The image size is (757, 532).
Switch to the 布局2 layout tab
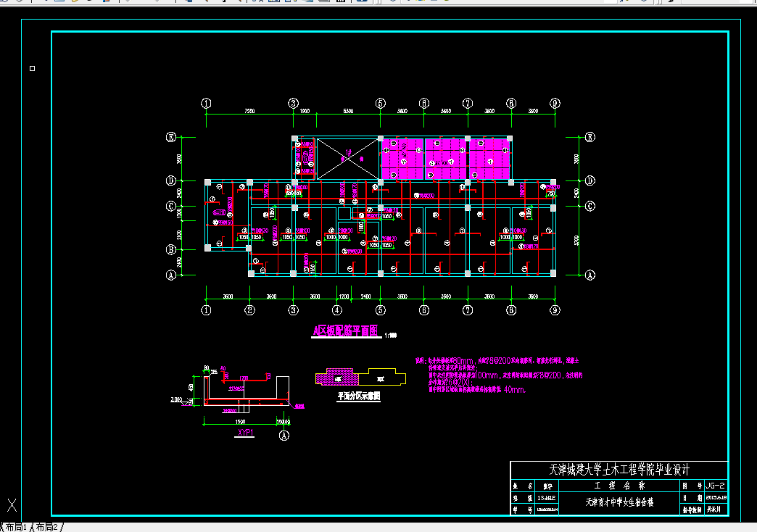click(x=47, y=527)
